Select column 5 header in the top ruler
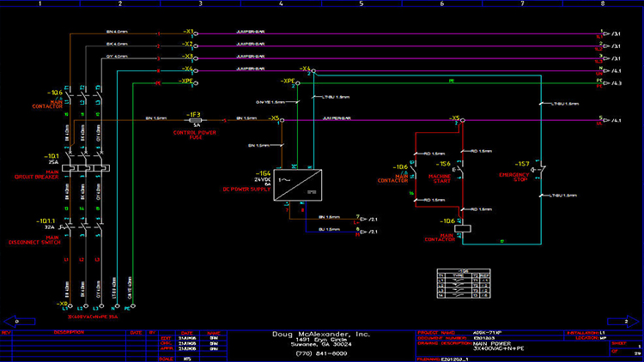This screenshot has width=644, height=362. click(x=361, y=3)
